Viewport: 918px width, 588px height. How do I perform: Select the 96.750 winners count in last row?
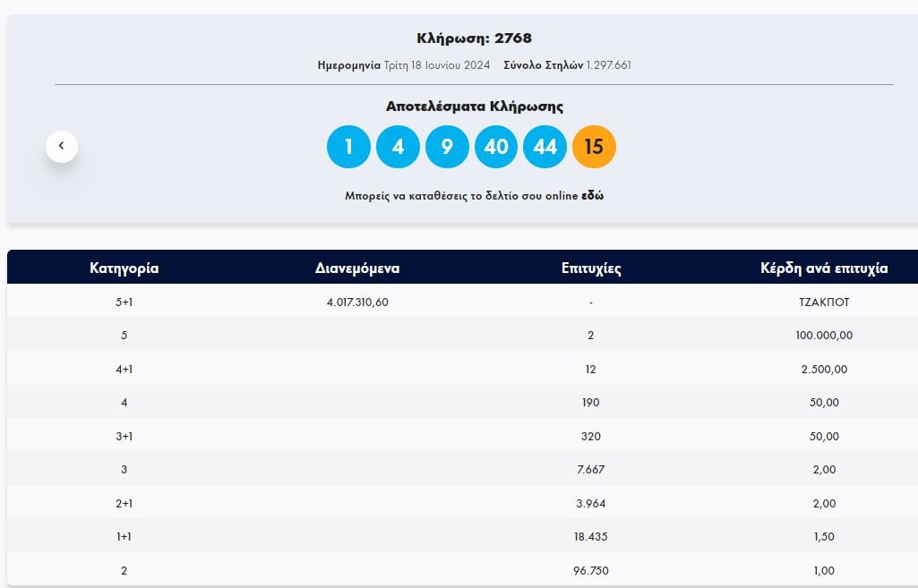point(591,571)
